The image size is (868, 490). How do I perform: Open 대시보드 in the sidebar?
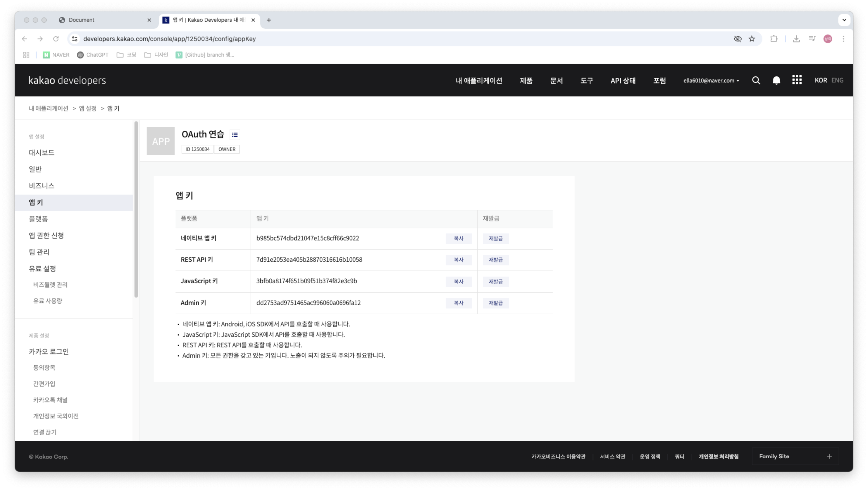41,152
